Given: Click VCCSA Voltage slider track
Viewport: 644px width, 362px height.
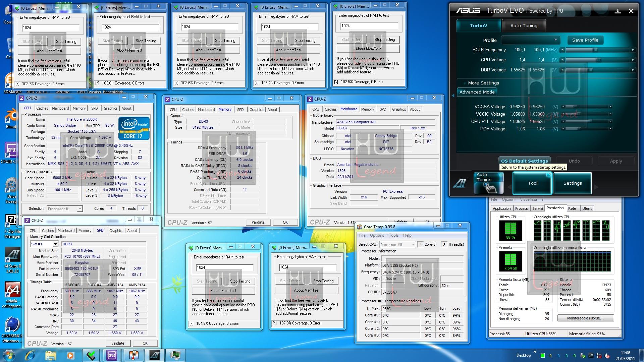Looking at the screenshot, I should click(586, 107).
